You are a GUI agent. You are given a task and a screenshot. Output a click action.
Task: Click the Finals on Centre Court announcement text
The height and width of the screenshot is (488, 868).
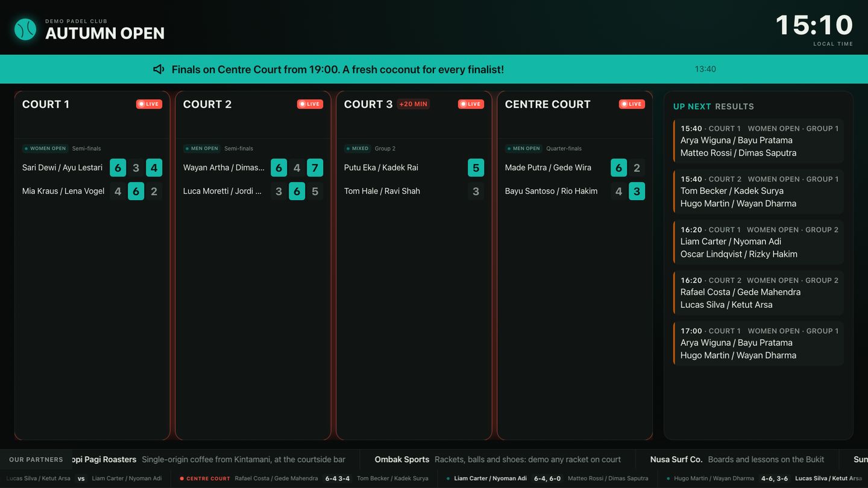[x=338, y=69]
